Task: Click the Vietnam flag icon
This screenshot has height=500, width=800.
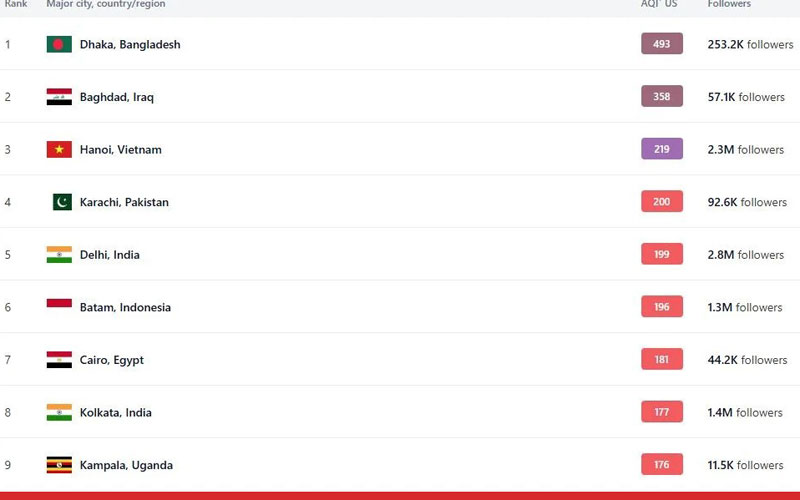Action: (x=59, y=150)
